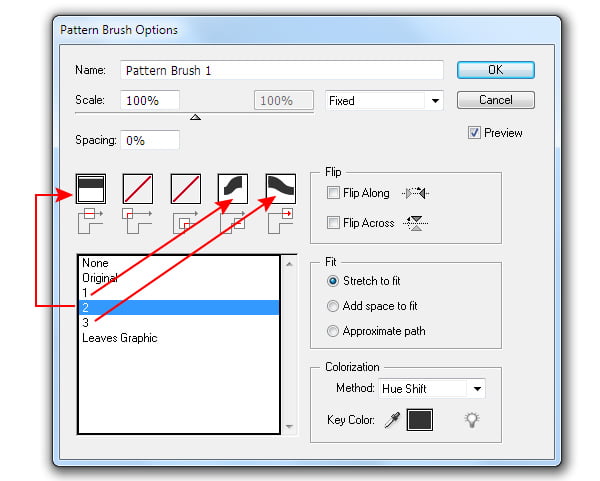Select Approximate path option

click(333, 331)
